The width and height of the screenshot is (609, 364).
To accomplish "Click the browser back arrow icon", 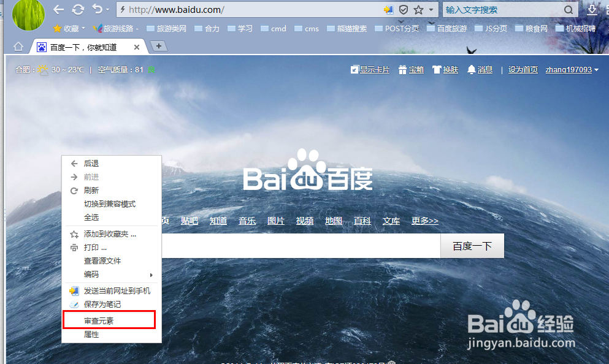I will [58, 10].
